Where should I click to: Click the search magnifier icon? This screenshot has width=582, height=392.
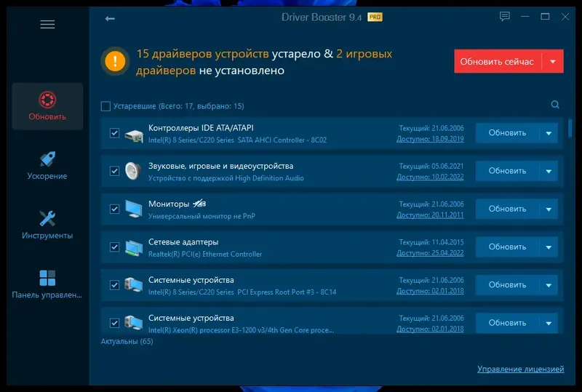point(555,105)
